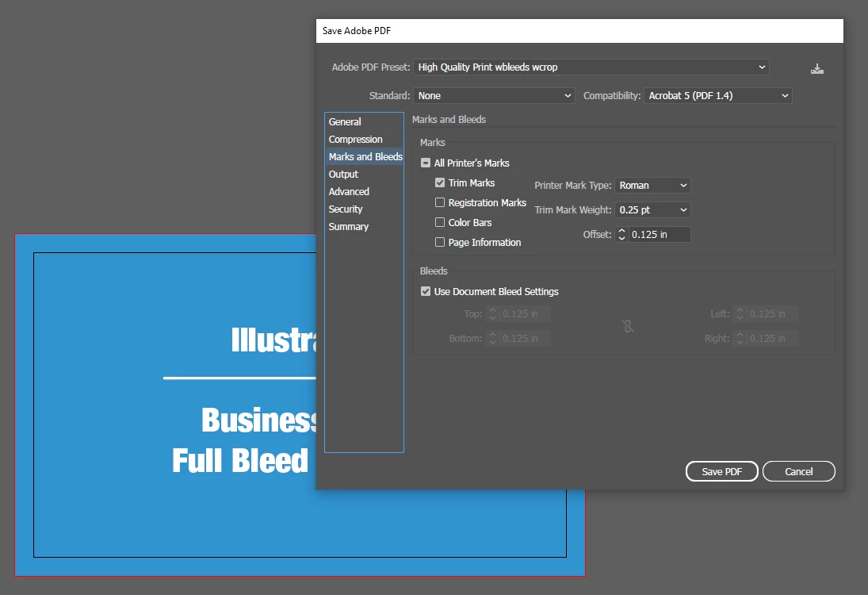Open the Printer Mark Type dropdown

pos(652,185)
